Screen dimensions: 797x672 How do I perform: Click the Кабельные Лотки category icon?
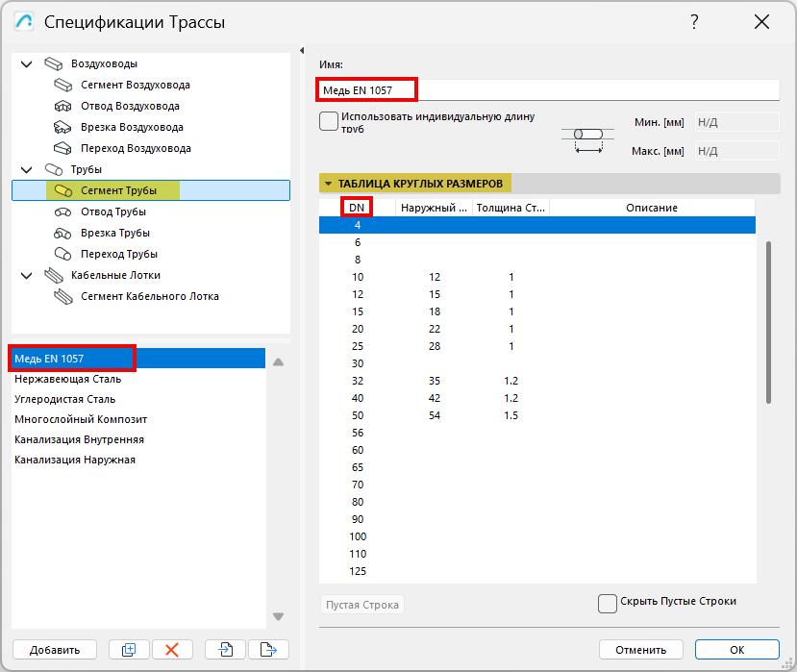(x=54, y=276)
